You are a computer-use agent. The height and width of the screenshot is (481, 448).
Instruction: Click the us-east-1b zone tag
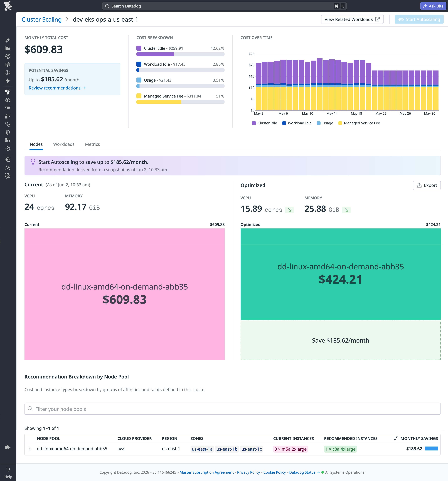[227, 449]
